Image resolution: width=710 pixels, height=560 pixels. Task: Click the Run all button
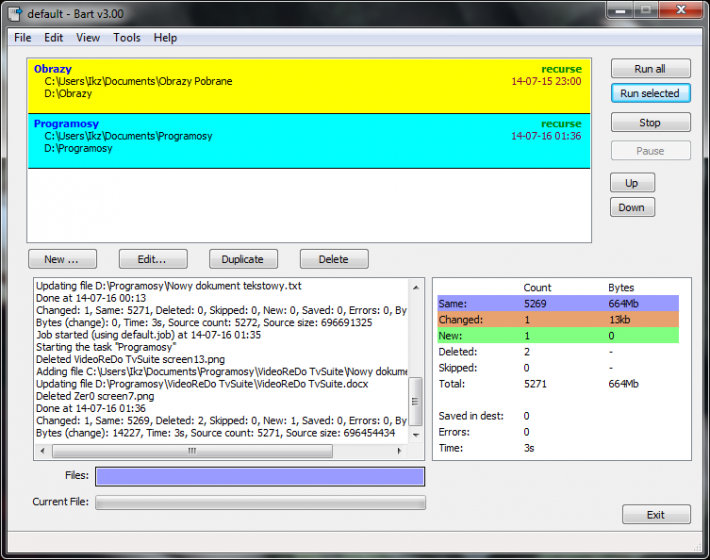click(650, 69)
